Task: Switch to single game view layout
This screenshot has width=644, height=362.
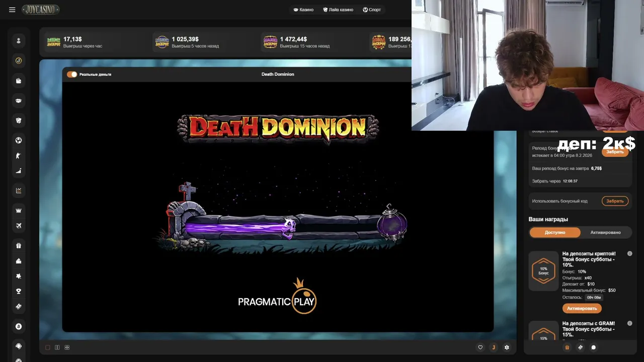Action: (48, 347)
